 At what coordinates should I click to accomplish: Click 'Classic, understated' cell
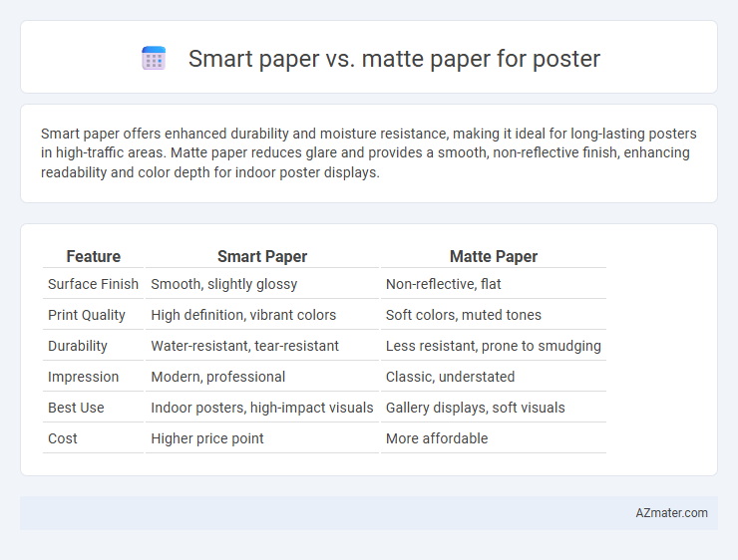pyautogui.click(x=451, y=377)
